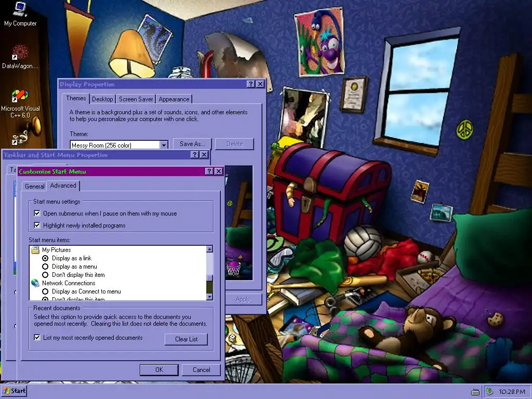
Task: Select the Advanced tab
Action: point(63,185)
